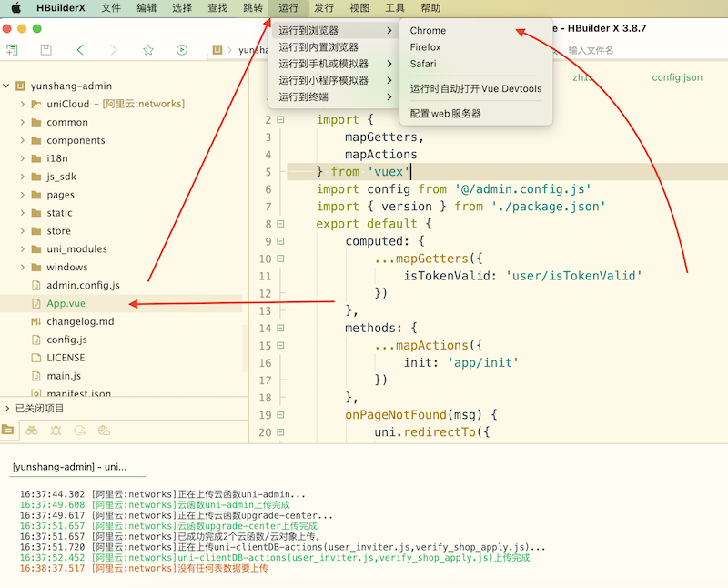Click the new file toolbar icon

[12, 50]
